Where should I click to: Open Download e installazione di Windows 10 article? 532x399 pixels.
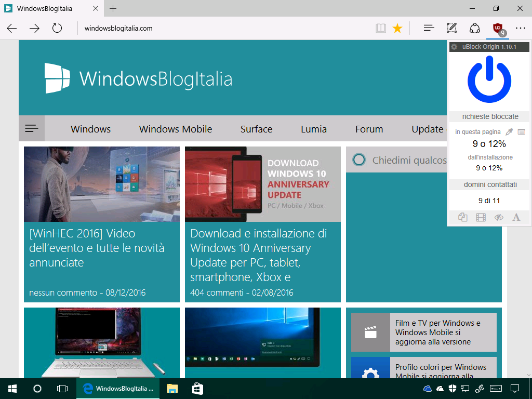[x=259, y=255]
